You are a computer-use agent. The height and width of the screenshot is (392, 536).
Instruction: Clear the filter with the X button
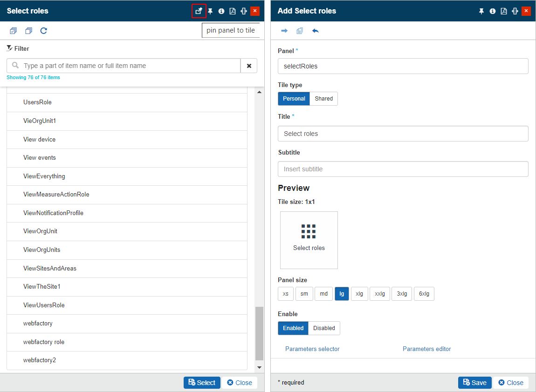[x=249, y=66]
